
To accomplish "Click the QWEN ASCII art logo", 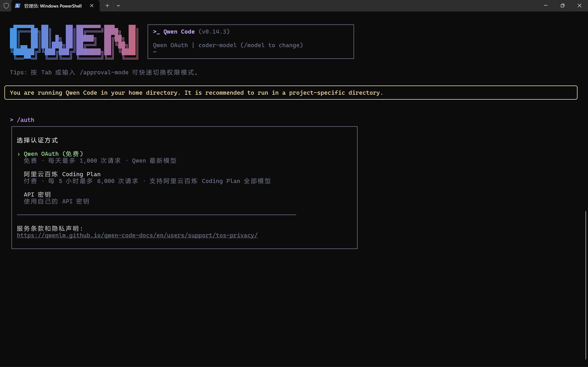I will pos(74,42).
